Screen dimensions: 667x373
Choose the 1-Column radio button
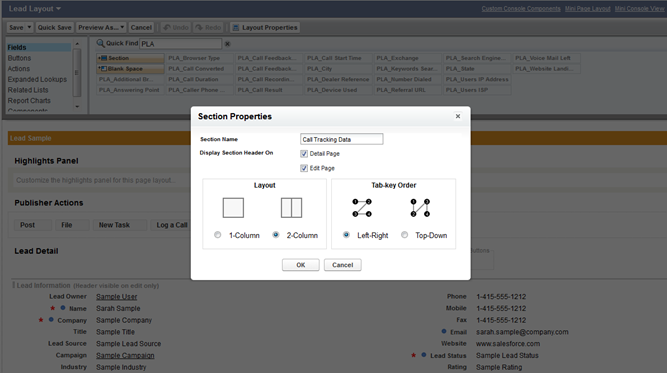point(217,235)
